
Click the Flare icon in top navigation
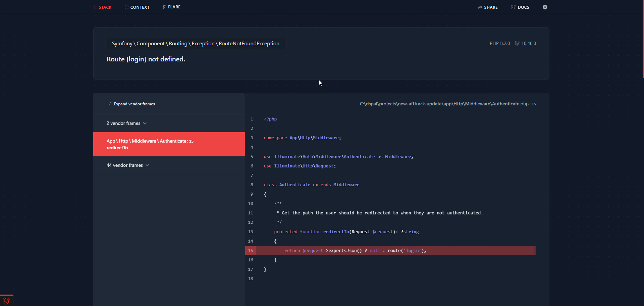click(164, 7)
